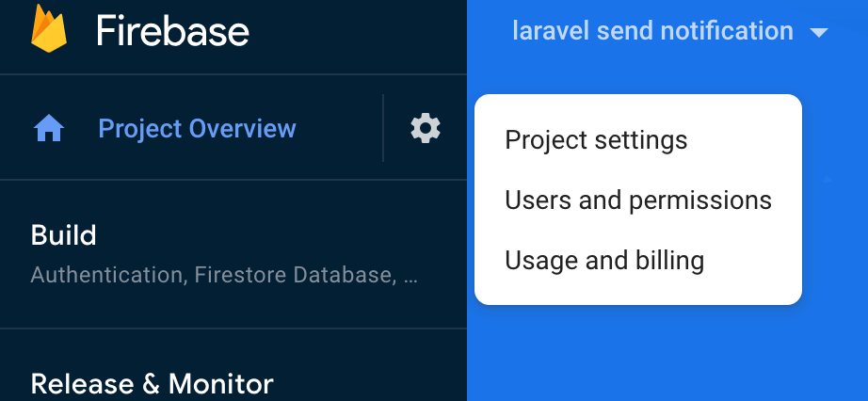Screen dimensions: 868x401
Task: Expand the Release & Monitor section
Action: coord(153,384)
